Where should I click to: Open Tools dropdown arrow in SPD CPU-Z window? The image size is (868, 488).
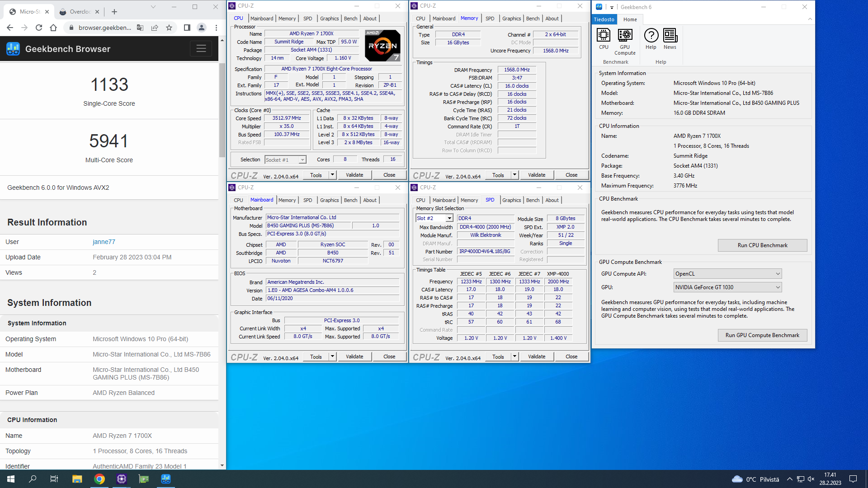coord(514,357)
